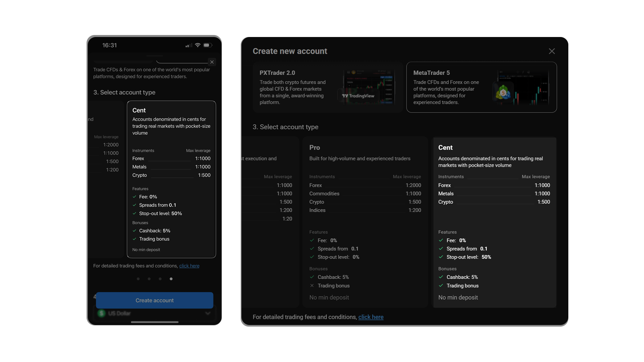Image resolution: width=644 pixels, height=362 pixels.
Task: Go to the first carousel page dot
Action: [138, 279]
